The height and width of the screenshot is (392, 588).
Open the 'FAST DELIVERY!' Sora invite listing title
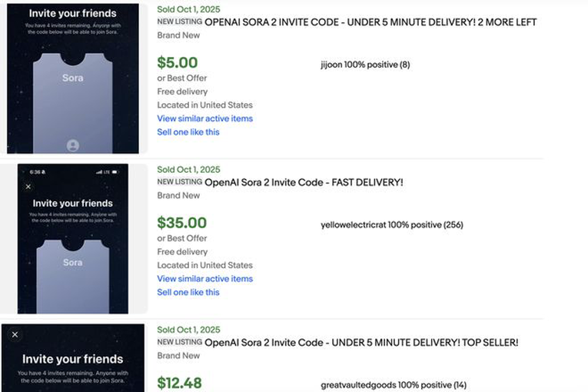pos(304,182)
